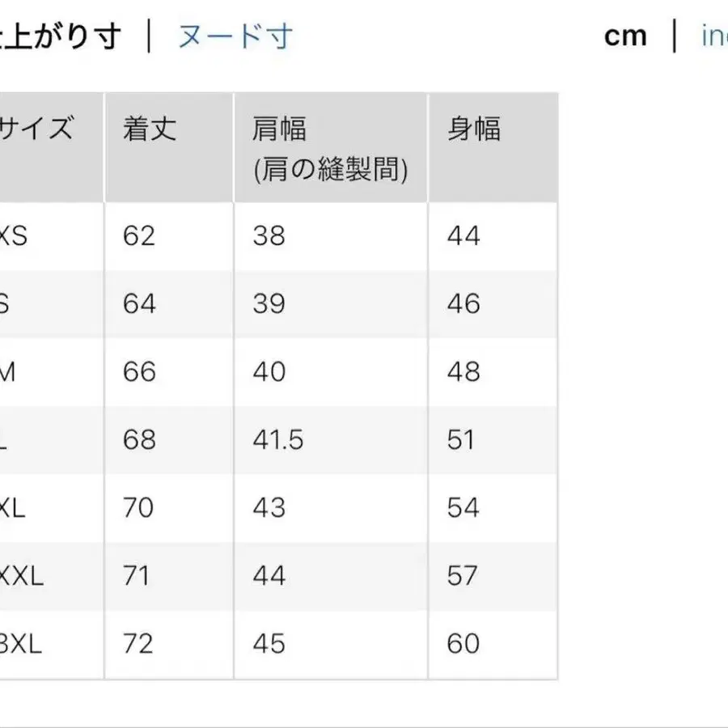The image size is (728, 728).
Task: Switch to the ヌード寸 tab
Action: pyautogui.click(x=232, y=36)
